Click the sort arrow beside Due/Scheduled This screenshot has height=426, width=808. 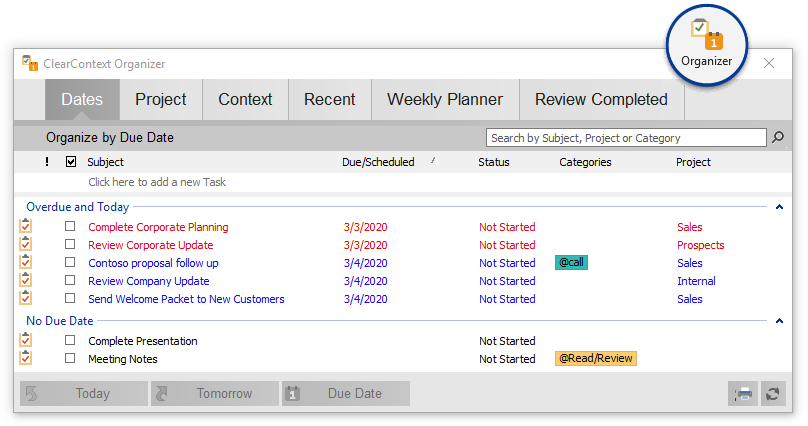point(435,161)
